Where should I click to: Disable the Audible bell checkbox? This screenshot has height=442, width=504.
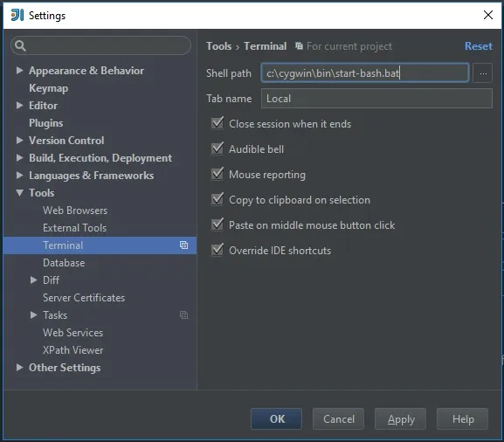(x=217, y=148)
